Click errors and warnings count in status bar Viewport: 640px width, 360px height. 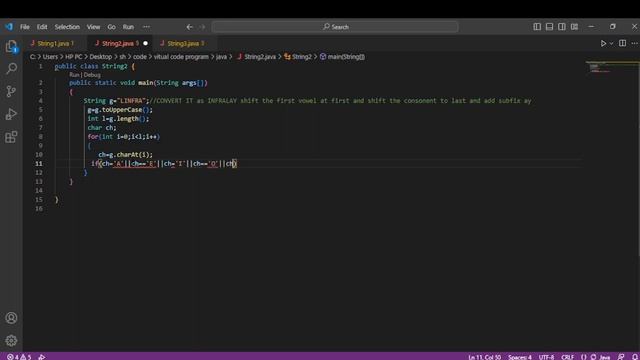click(x=19, y=357)
